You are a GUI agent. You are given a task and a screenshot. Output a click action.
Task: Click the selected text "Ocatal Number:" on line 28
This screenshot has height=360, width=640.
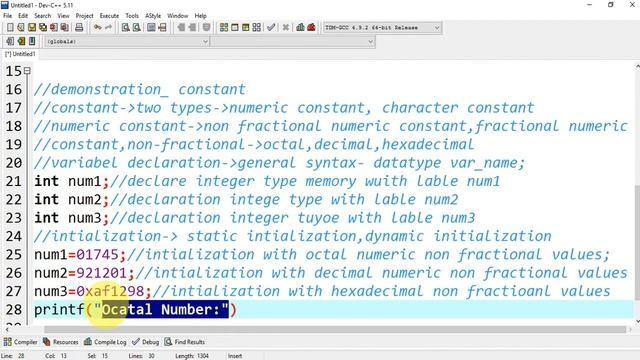(165, 309)
